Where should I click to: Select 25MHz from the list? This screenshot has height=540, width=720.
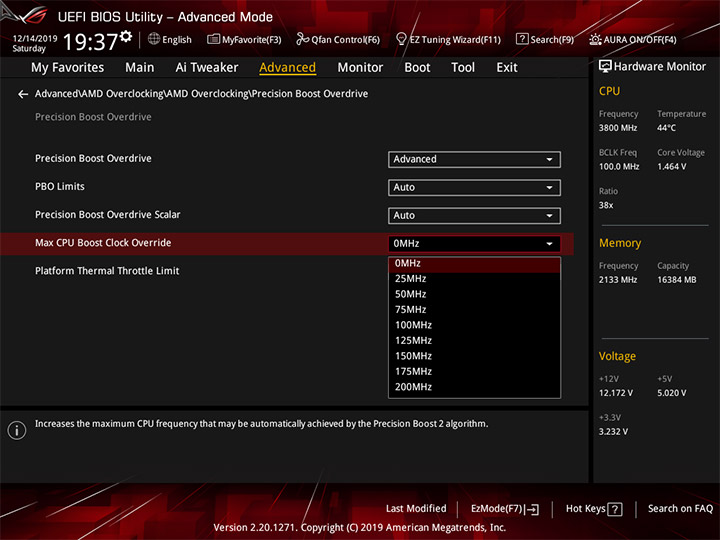[474, 279]
